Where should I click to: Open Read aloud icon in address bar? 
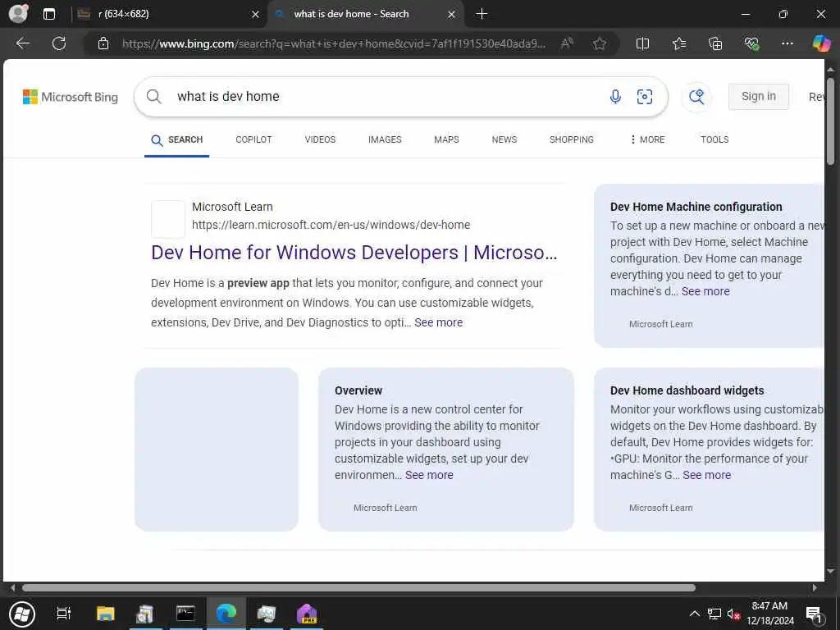pos(567,43)
